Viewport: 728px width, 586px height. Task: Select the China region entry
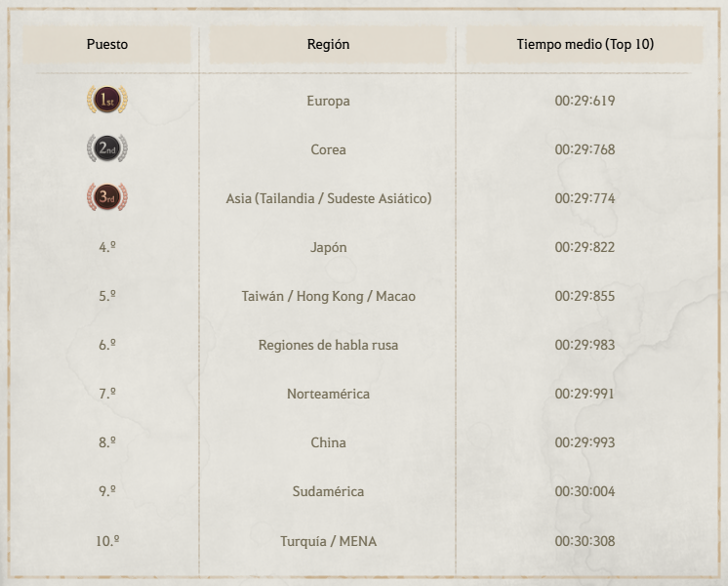tap(328, 442)
